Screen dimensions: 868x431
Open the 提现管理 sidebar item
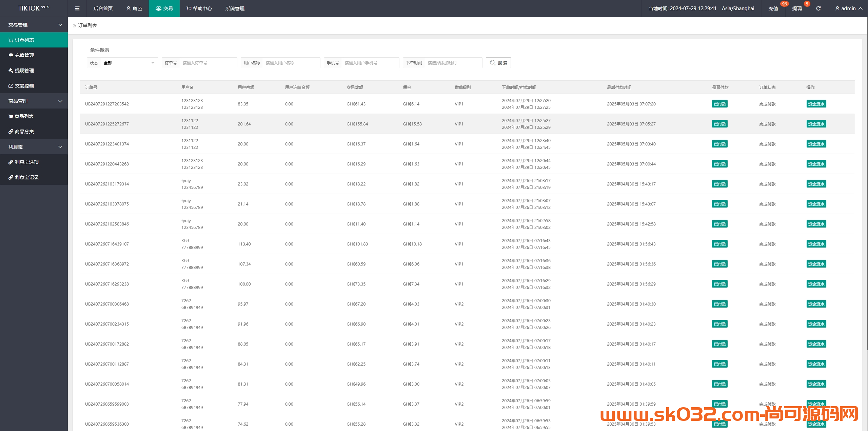coord(34,71)
